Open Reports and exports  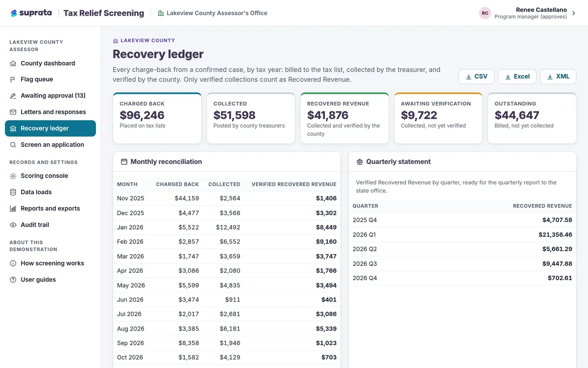[x=50, y=209]
